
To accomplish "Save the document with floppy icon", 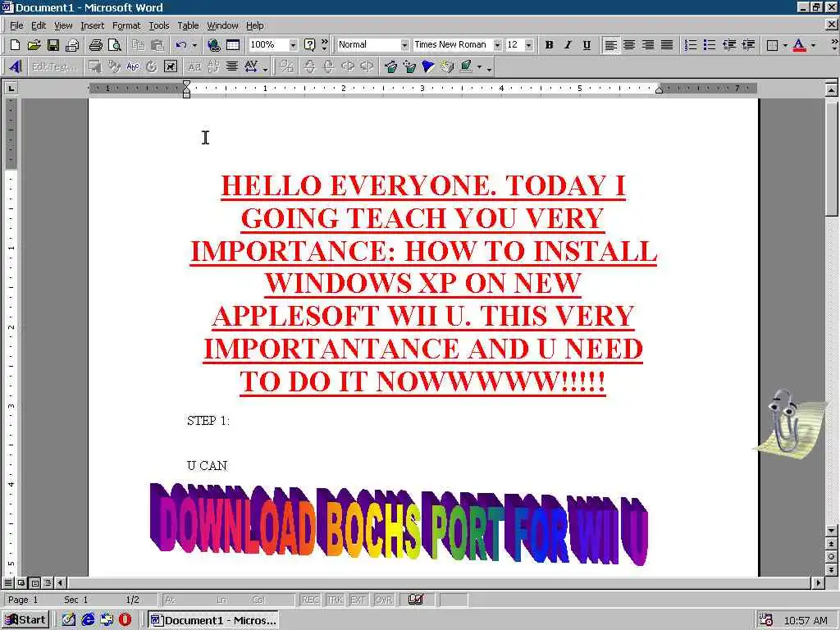I will (x=53, y=45).
